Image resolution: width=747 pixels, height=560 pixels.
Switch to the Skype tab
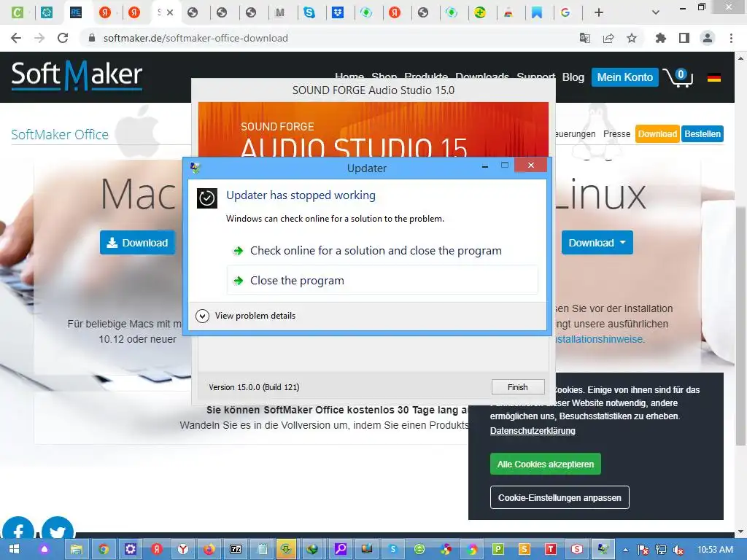click(x=309, y=13)
